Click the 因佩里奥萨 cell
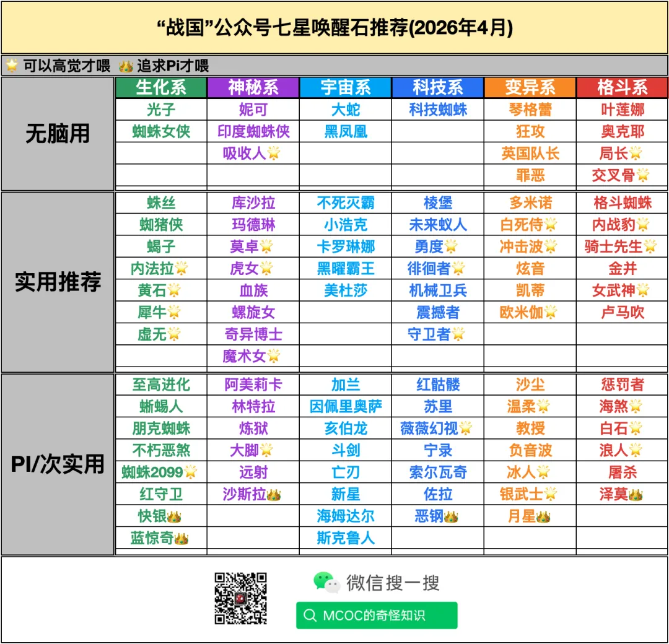Image resolution: width=669 pixels, height=644 pixels. (x=346, y=406)
